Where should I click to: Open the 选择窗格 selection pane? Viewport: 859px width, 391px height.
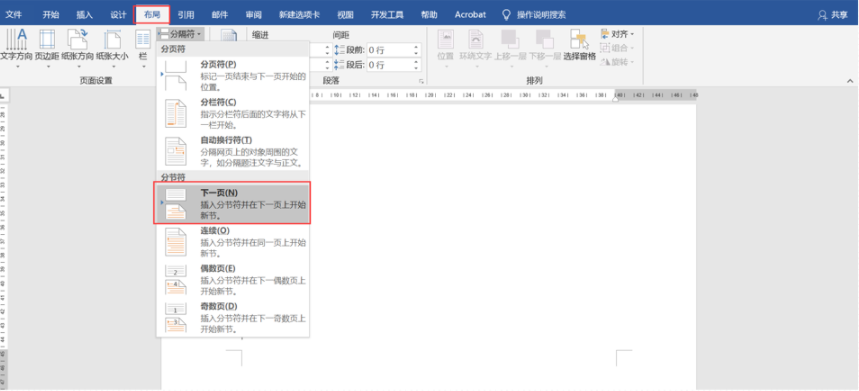click(x=579, y=45)
